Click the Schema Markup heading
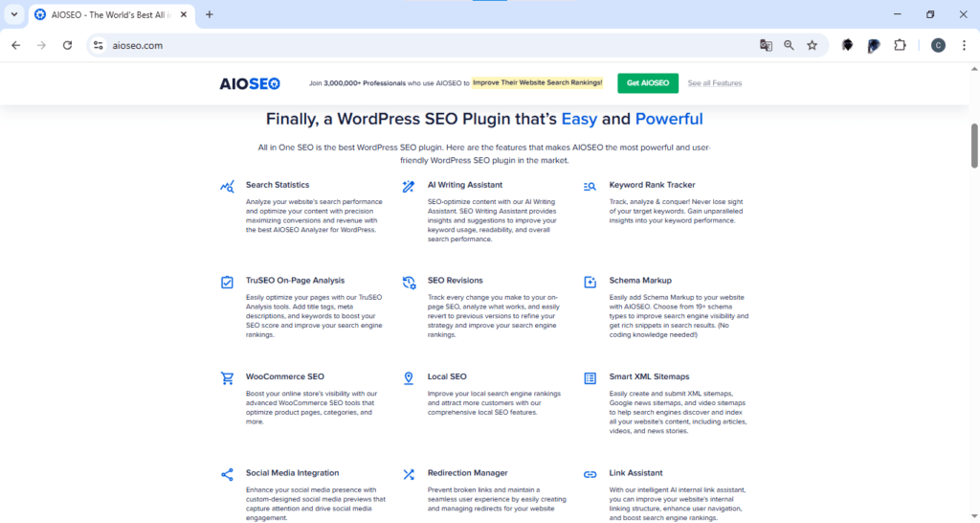The height and width of the screenshot is (523, 980). coord(640,281)
